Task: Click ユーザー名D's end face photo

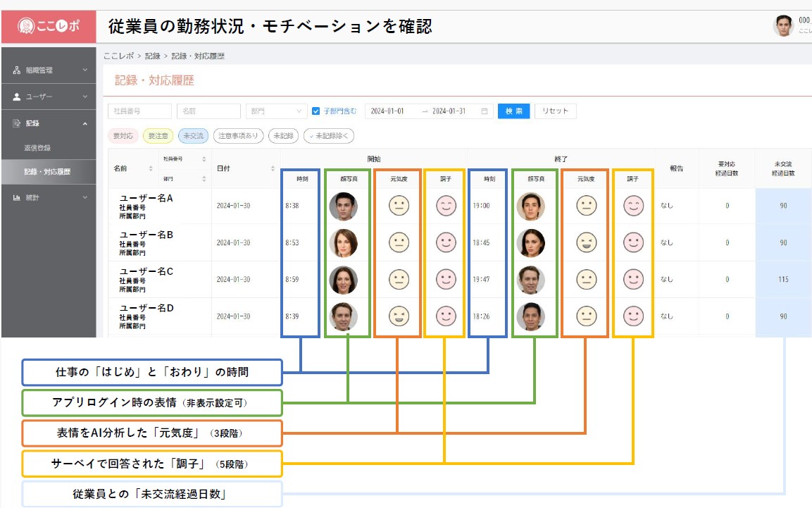Action: click(530, 316)
